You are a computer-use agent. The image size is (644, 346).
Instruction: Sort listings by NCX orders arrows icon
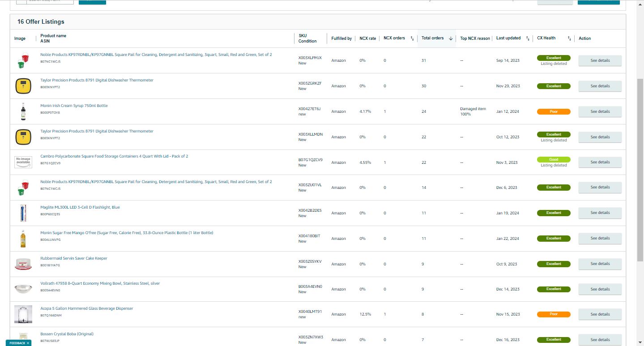click(x=412, y=38)
